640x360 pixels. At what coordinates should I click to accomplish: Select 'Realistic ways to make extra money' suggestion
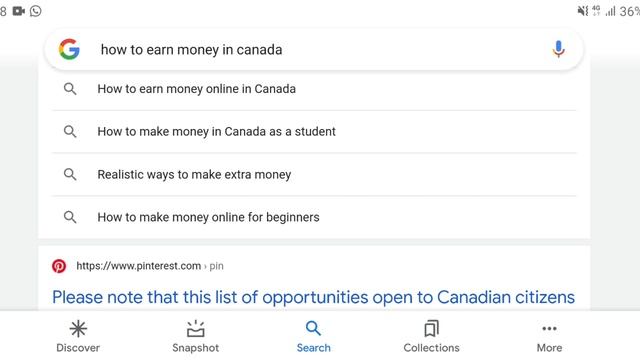(314, 174)
